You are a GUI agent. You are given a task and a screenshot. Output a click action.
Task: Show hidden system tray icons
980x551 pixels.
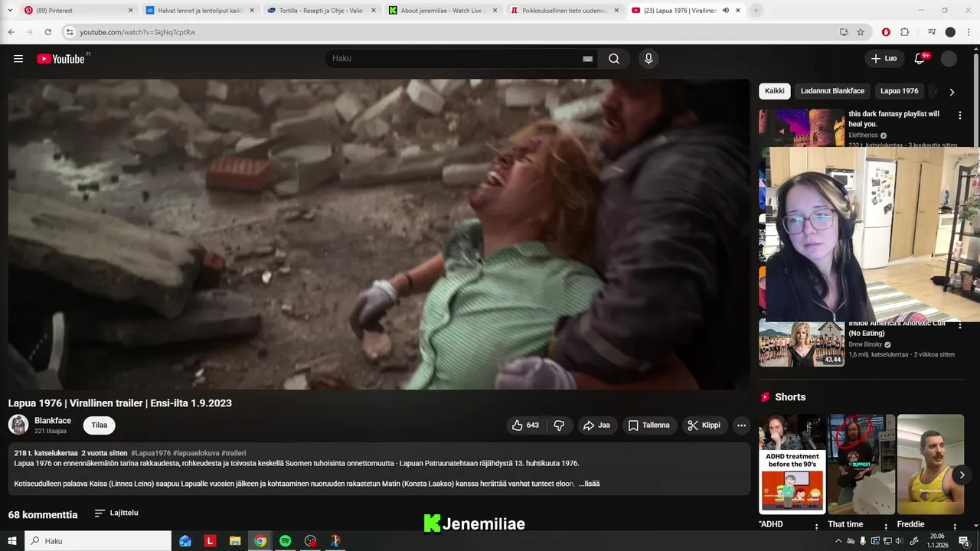838,541
